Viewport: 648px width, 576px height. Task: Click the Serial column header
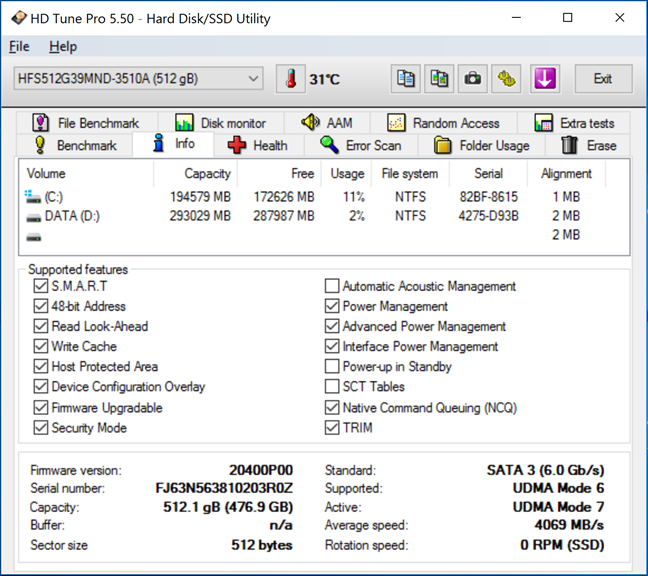(488, 174)
